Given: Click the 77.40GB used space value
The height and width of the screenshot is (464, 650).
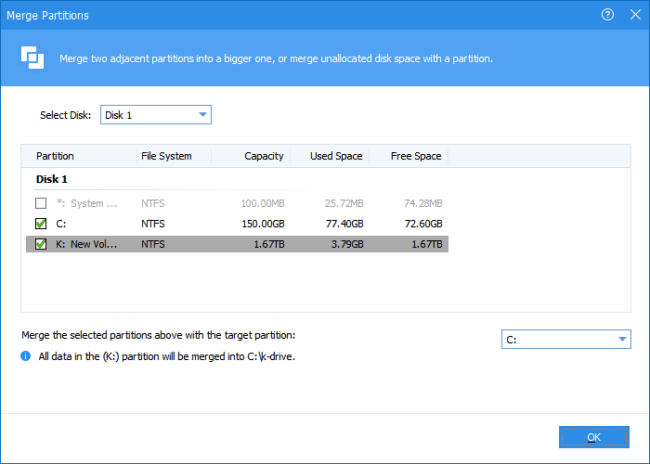Looking at the screenshot, I should [x=344, y=223].
